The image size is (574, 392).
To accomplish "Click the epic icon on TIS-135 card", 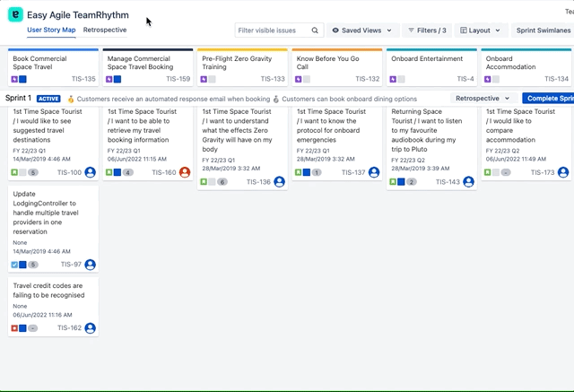I will [14, 79].
